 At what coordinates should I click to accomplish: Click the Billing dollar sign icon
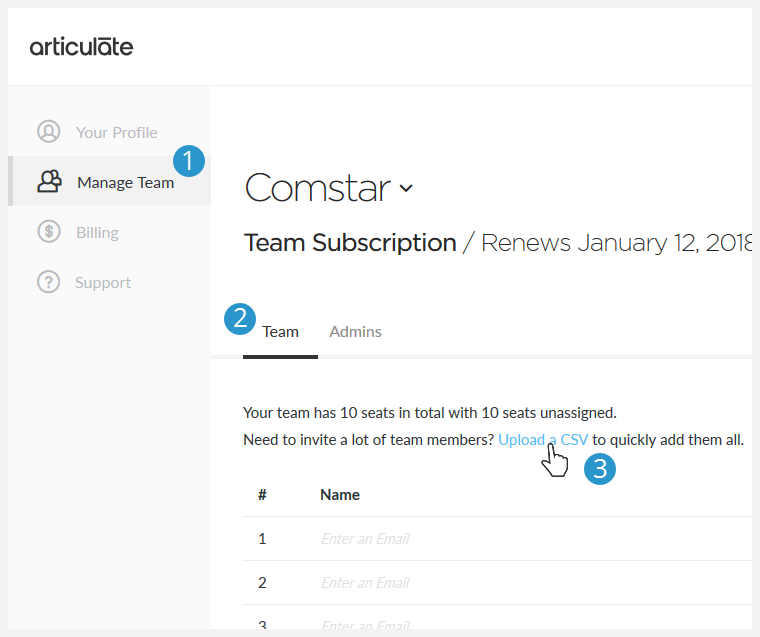(x=48, y=232)
